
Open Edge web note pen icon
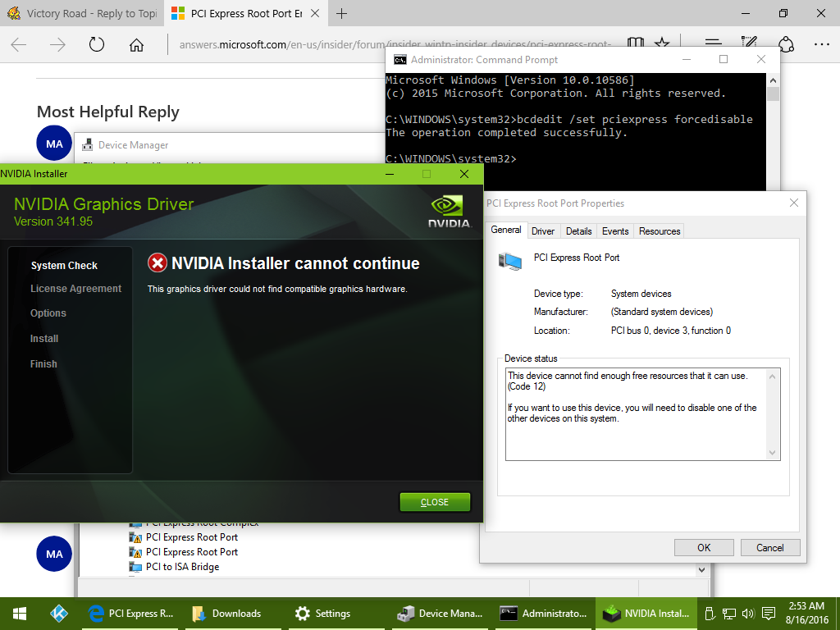point(749,44)
